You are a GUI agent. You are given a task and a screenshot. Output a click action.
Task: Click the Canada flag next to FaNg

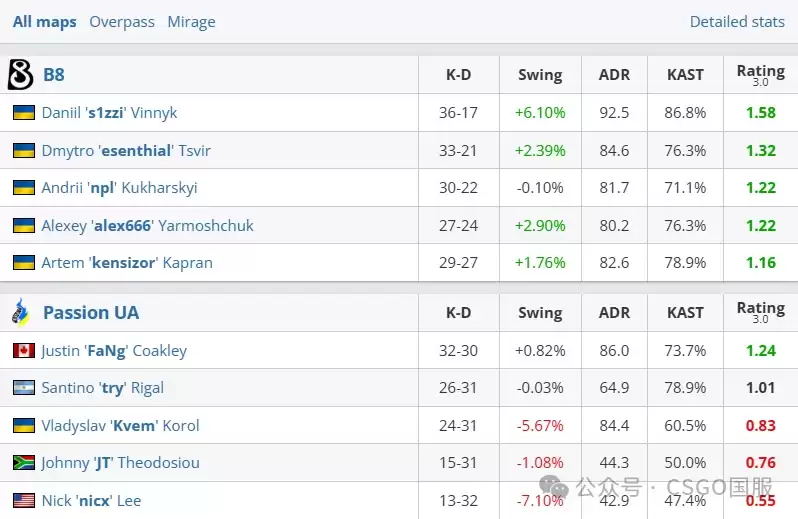click(x=24, y=351)
